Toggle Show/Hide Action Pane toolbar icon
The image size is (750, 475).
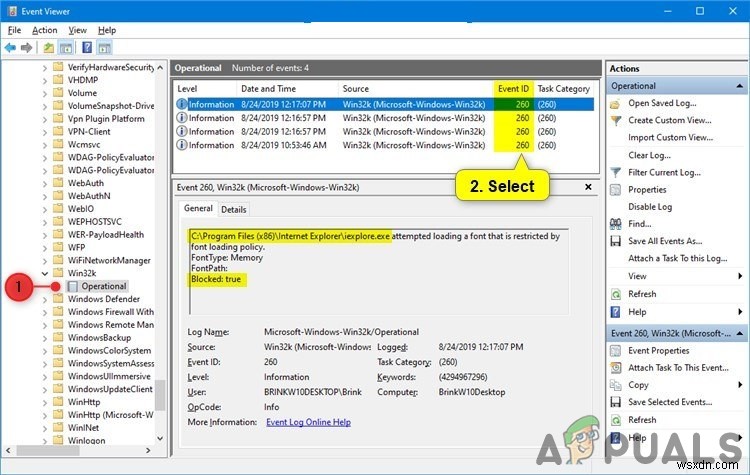tap(104, 47)
